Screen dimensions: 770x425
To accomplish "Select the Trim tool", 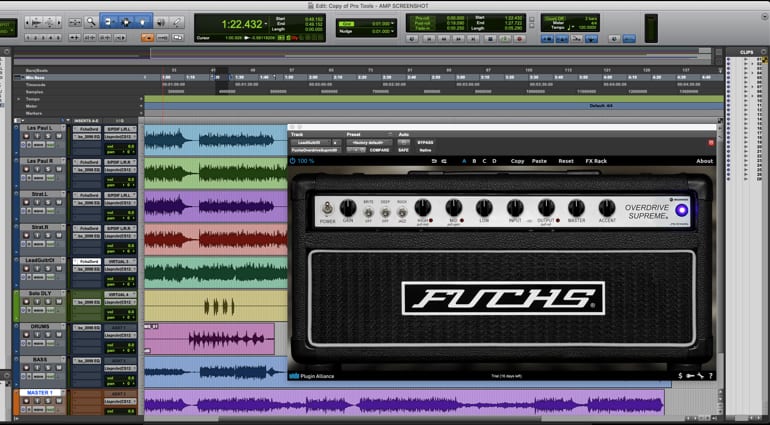I will tap(109, 22).
